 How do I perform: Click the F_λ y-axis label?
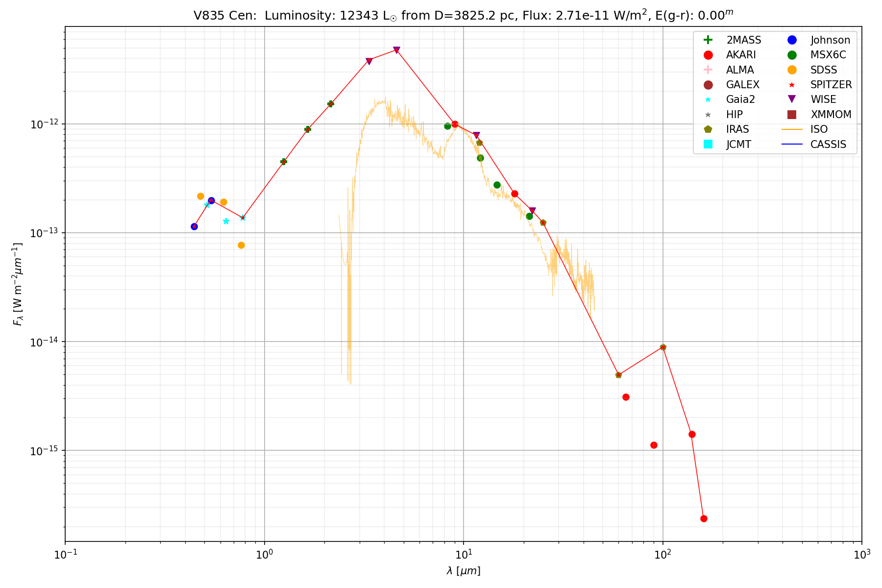click(x=18, y=284)
